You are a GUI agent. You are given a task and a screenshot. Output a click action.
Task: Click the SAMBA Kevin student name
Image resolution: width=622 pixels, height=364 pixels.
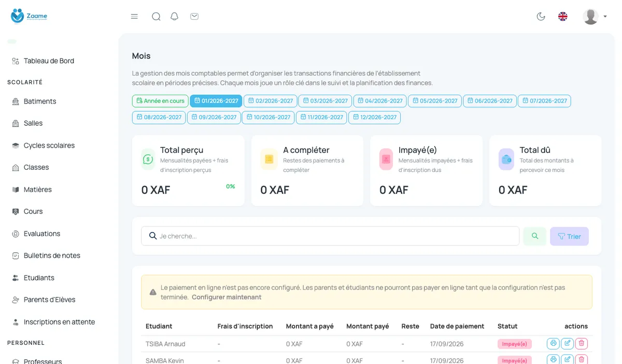coord(165,360)
